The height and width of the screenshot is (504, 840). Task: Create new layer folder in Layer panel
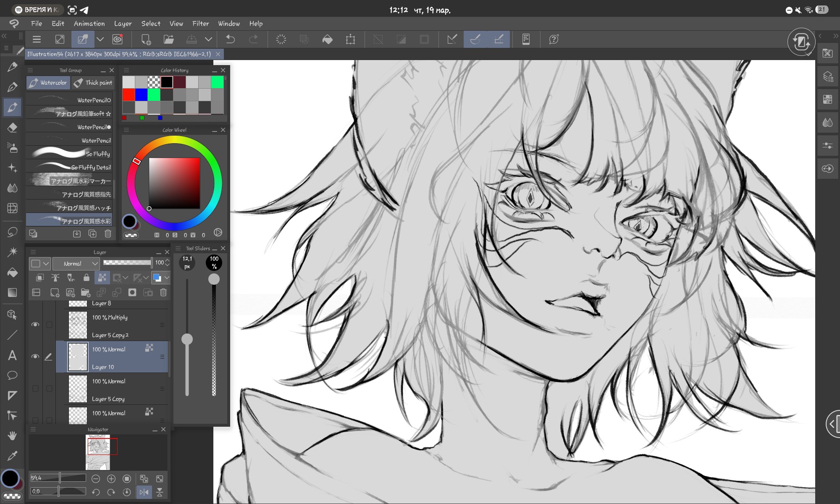[86, 292]
